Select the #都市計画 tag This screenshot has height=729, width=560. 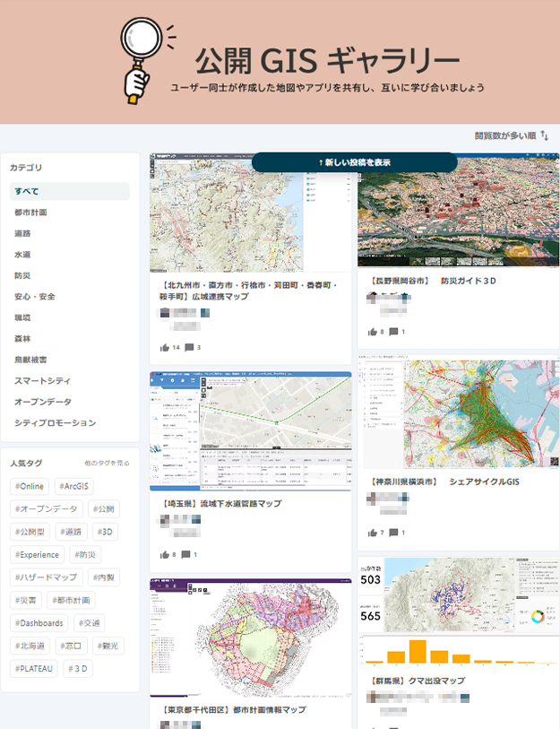tap(71, 600)
